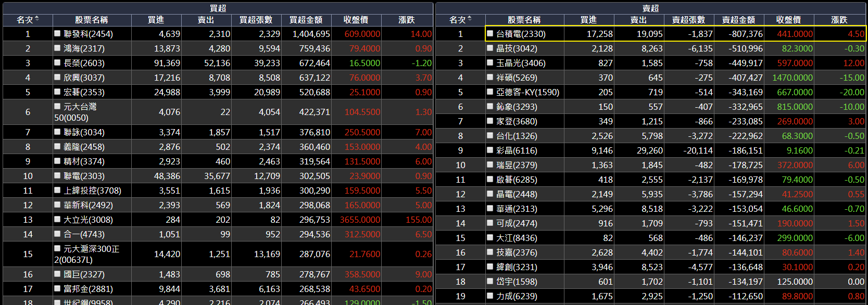
Task: Click the 賣超金額 column header
Action: coord(738,20)
